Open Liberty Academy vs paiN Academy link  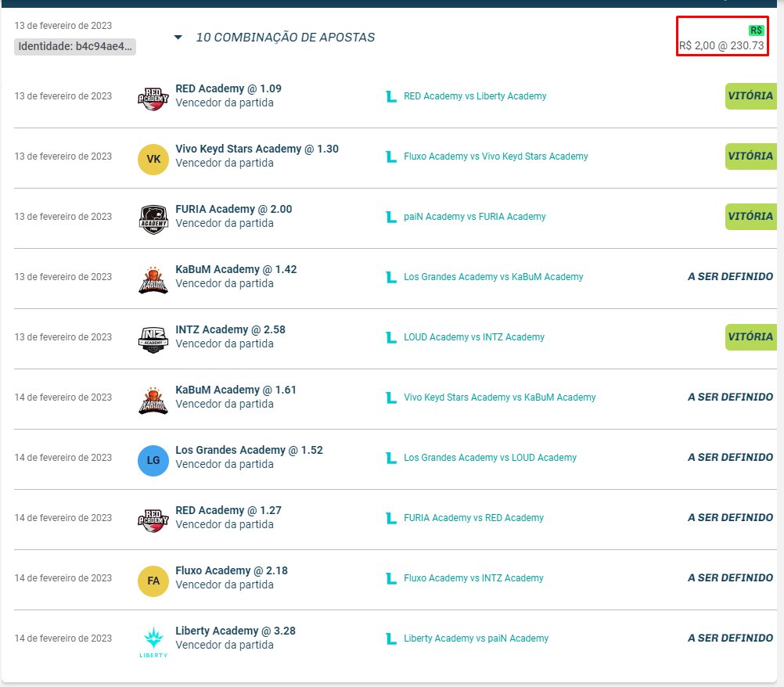click(x=476, y=638)
